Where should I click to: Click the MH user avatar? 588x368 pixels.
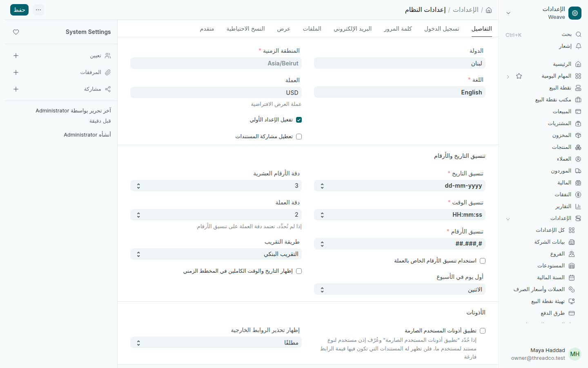(575, 354)
